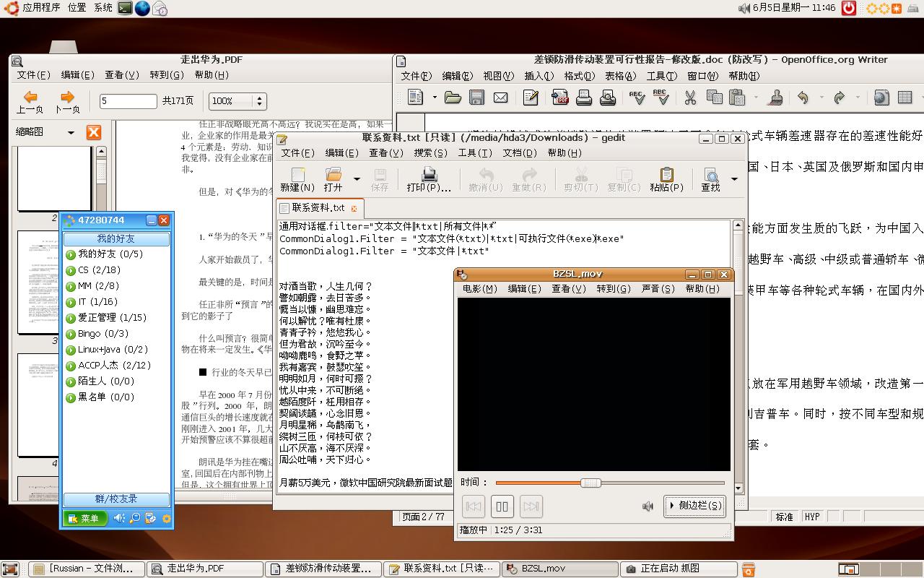Click Show Desktop button in bottom panel
924x578 pixels.
(x=10, y=569)
